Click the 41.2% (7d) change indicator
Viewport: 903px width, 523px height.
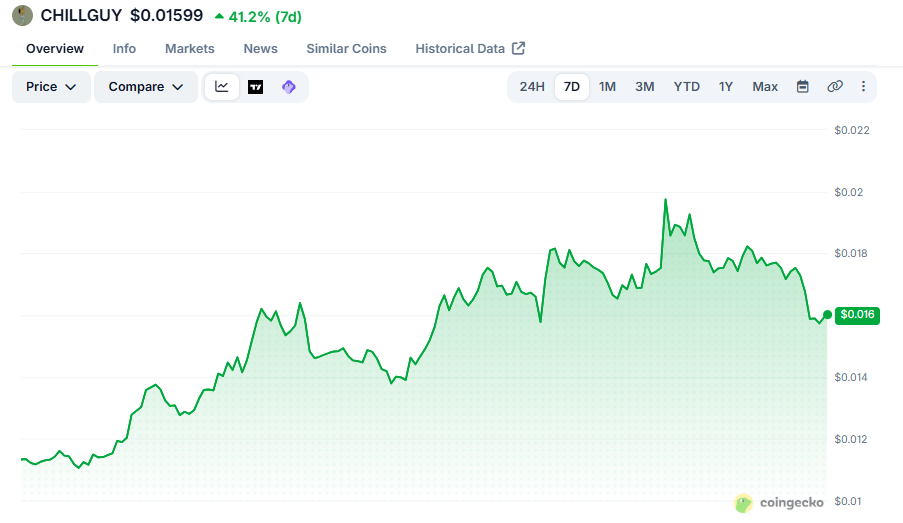pos(258,17)
